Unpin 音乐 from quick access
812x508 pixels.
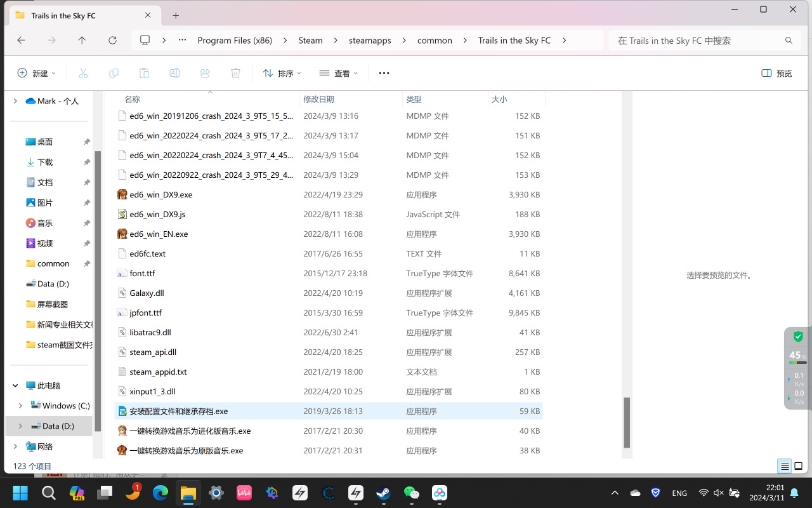[87, 224]
